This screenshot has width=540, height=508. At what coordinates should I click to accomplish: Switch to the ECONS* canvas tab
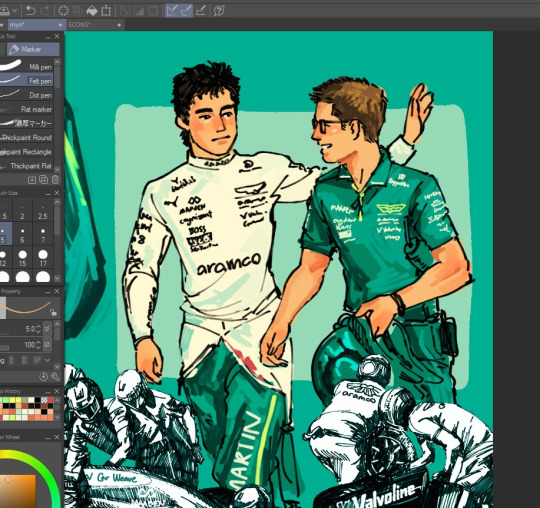pos(79,25)
